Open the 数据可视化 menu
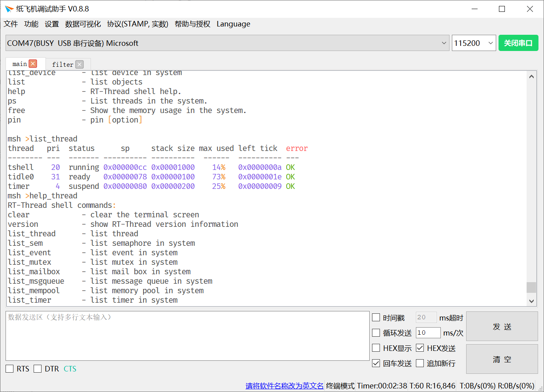544x392 pixels. (83, 24)
